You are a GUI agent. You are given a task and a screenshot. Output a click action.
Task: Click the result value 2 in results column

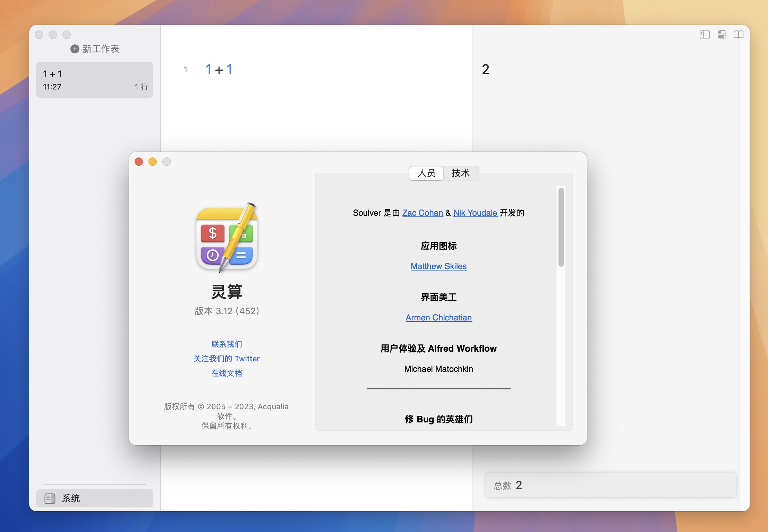point(485,70)
